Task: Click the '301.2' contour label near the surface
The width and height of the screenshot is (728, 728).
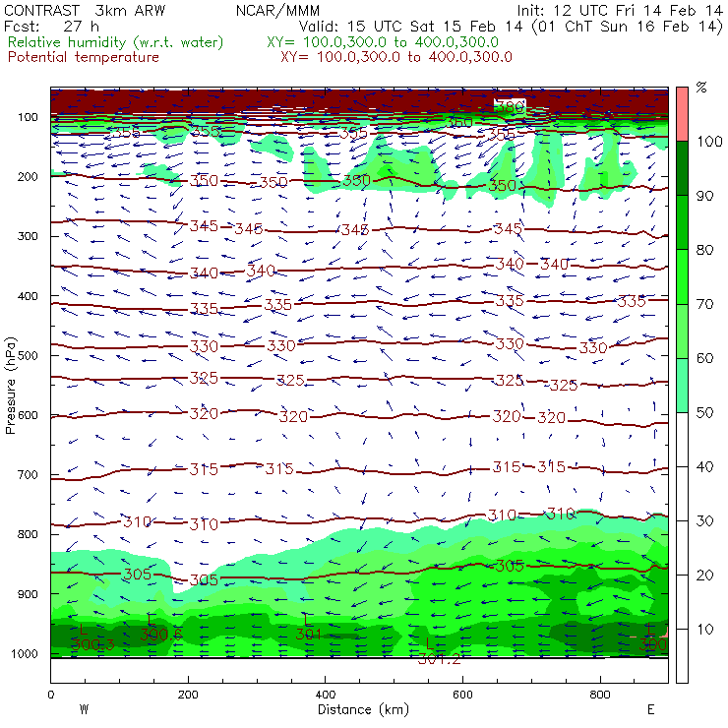Action: coord(439,658)
